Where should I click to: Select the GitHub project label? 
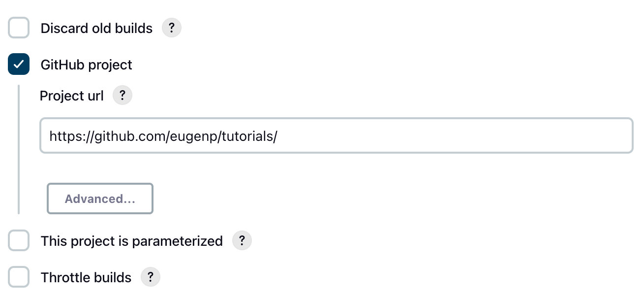pos(87,65)
